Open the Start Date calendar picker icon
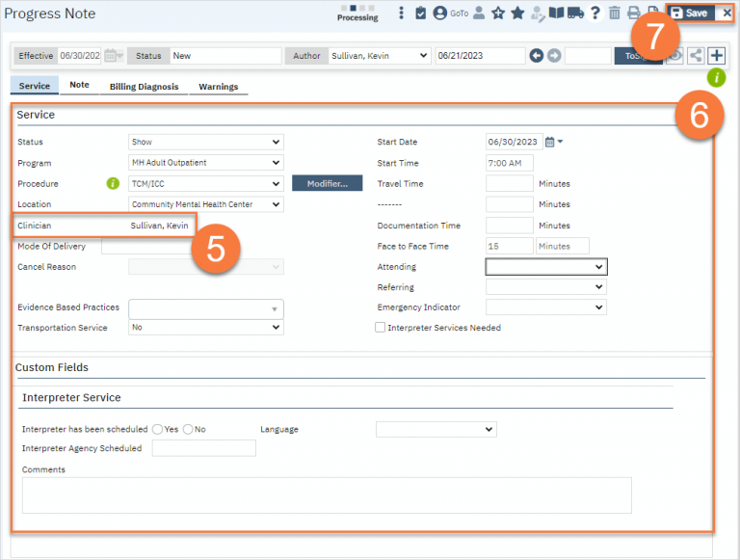This screenshot has height=560, width=740. click(550, 142)
